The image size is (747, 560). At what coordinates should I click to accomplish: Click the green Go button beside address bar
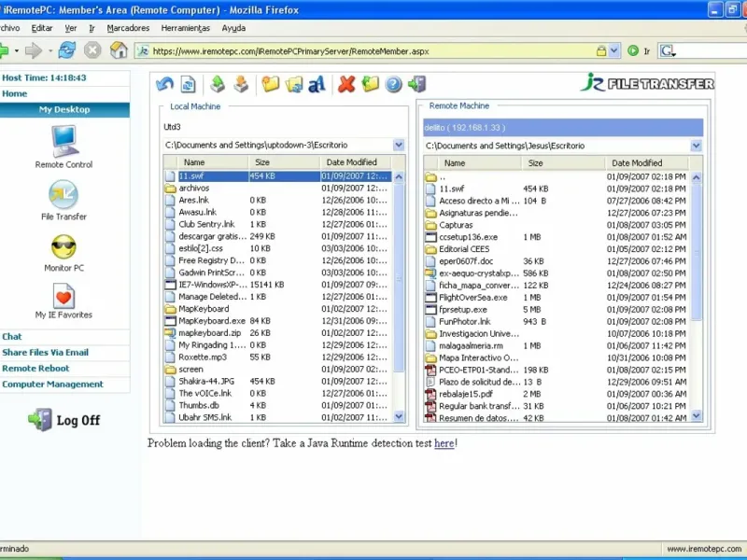click(633, 50)
